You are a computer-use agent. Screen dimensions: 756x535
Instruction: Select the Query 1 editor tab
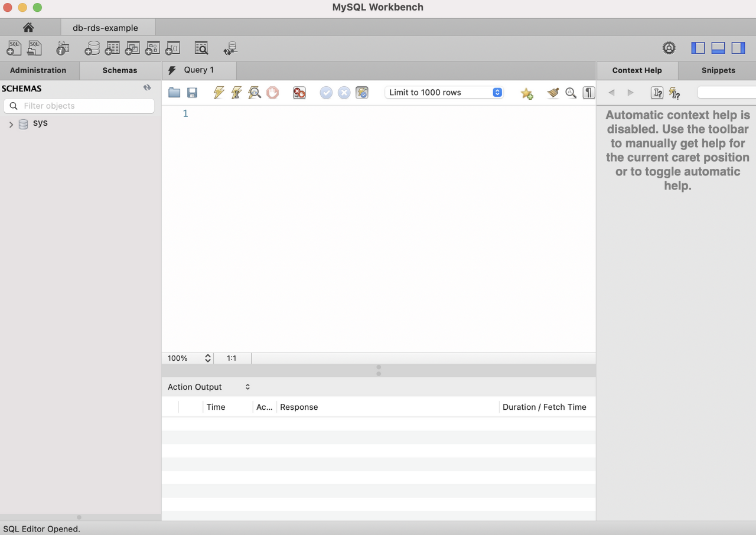(199, 70)
